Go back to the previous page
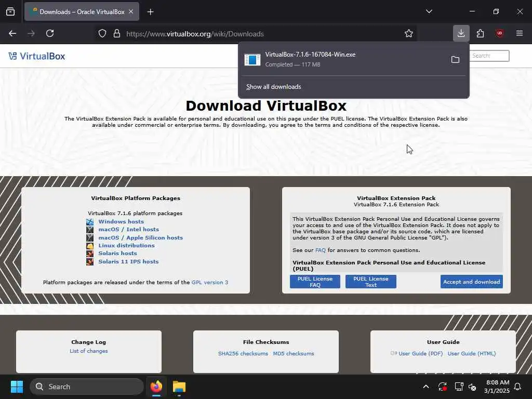532x399 pixels. pos(12,33)
